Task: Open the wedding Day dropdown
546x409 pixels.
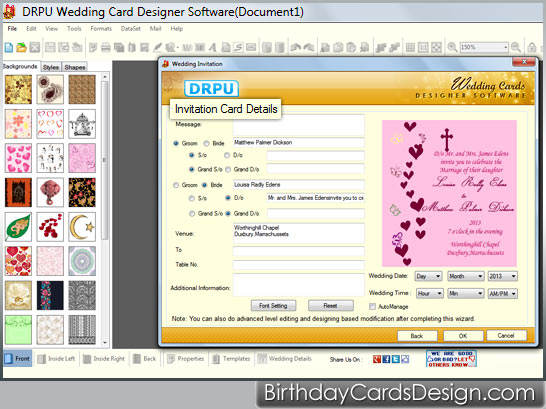Action: pyautogui.click(x=428, y=276)
